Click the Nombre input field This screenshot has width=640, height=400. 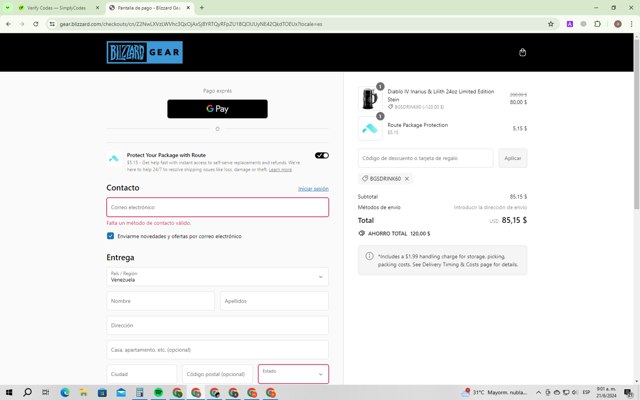point(160,301)
